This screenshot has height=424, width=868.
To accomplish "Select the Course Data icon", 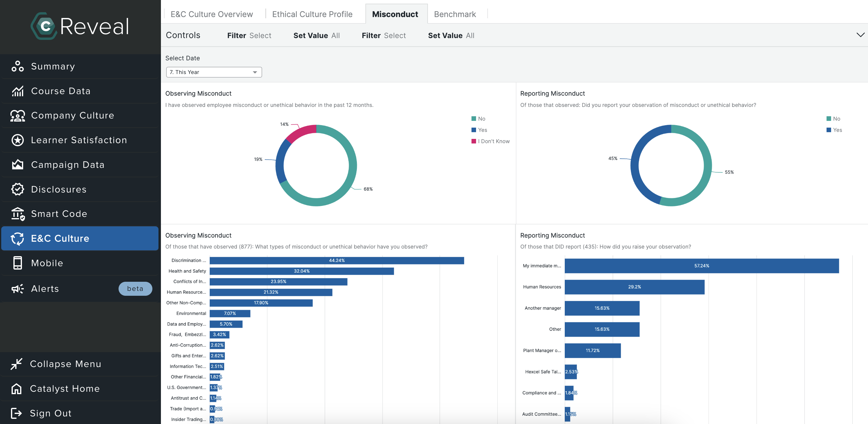I will coord(17,91).
